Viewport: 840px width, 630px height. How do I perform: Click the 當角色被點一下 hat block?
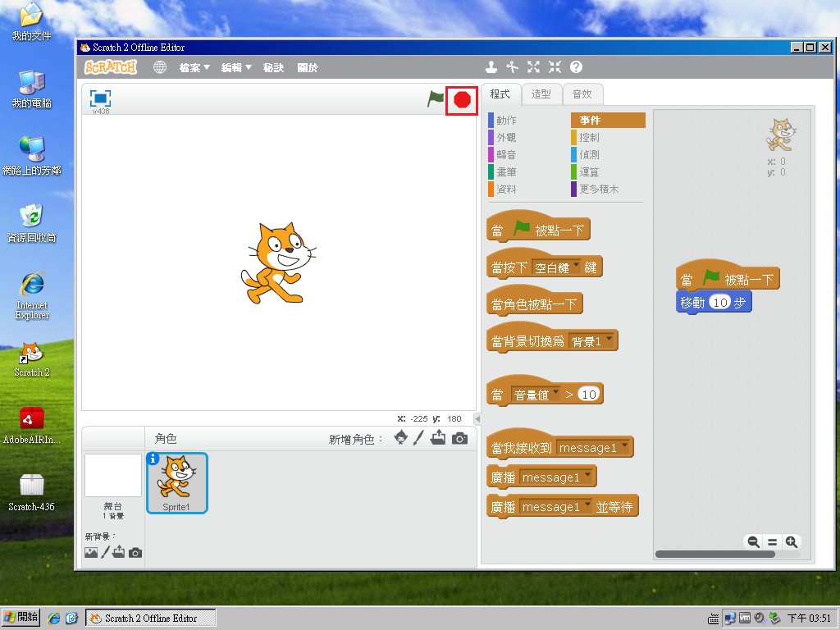[535, 301]
